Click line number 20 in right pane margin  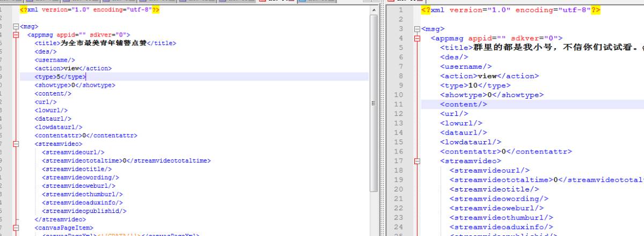[x=399, y=189]
